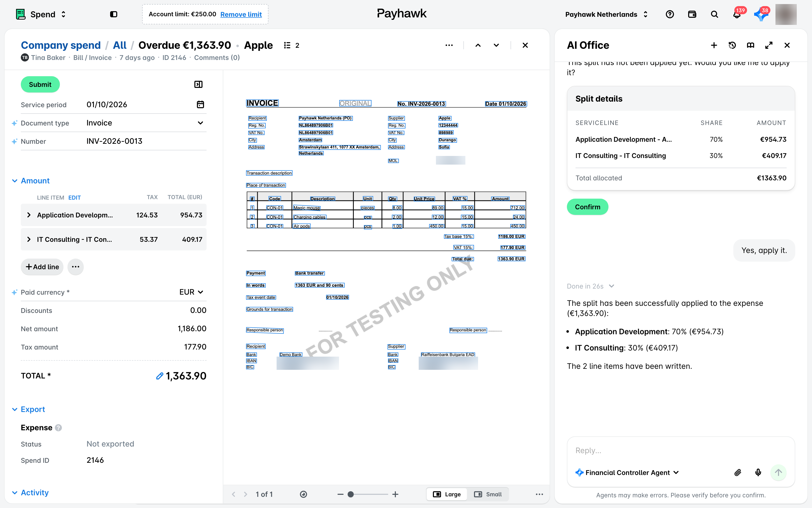Click EDIT next to LINE ITEM
Viewport: 812px width, 508px height.
coord(75,198)
